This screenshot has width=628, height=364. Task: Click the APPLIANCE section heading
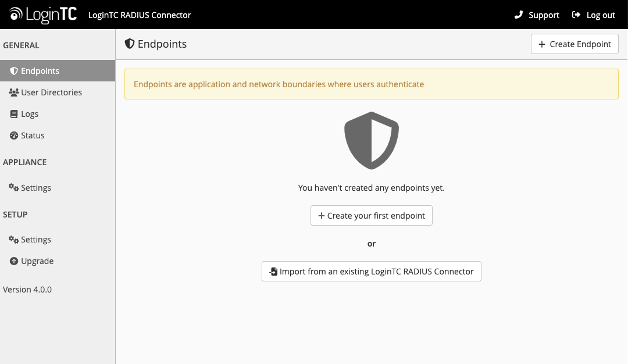coord(25,162)
